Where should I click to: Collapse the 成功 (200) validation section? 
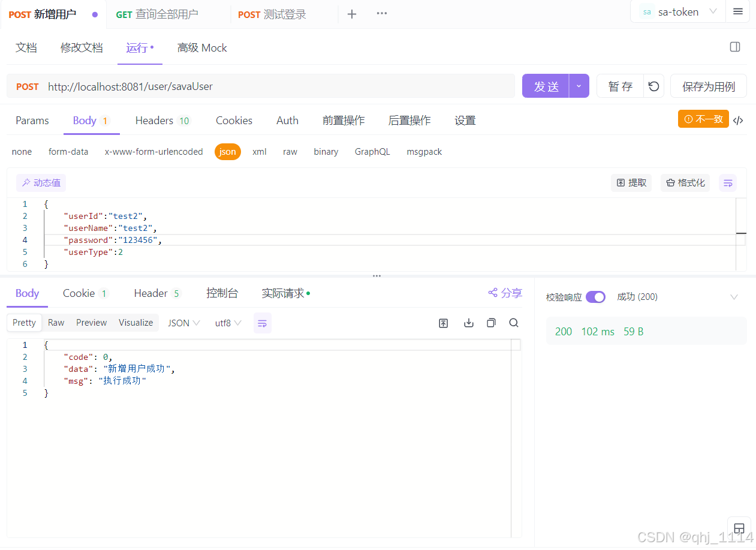[x=734, y=296]
